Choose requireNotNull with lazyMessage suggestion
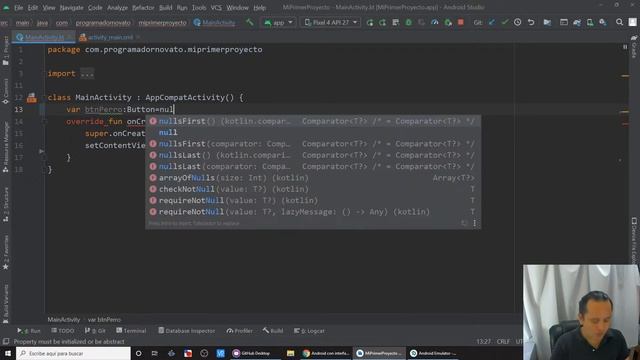The image size is (640, 360). pos(313,212)
